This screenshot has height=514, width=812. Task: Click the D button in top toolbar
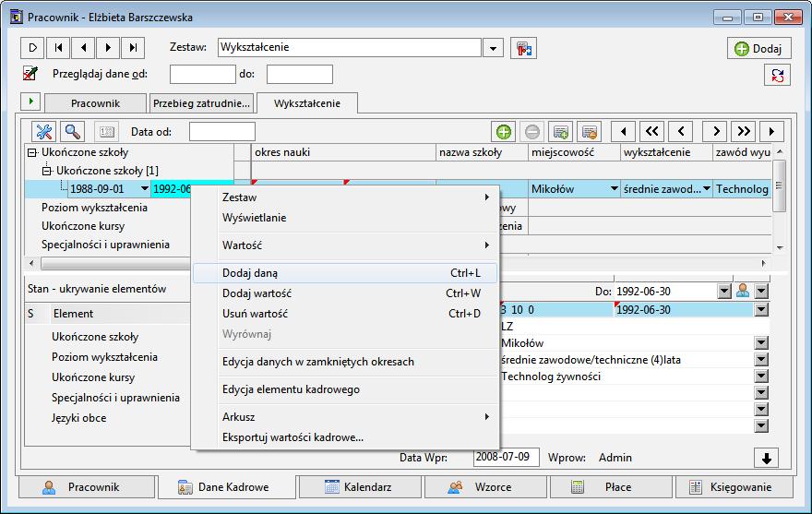pos(32,48)
